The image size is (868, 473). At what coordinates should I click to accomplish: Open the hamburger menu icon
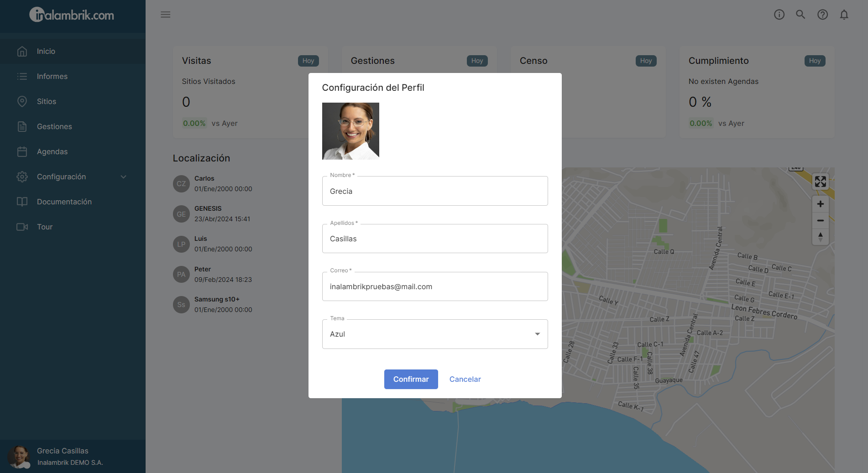click(x=165, y=15)
